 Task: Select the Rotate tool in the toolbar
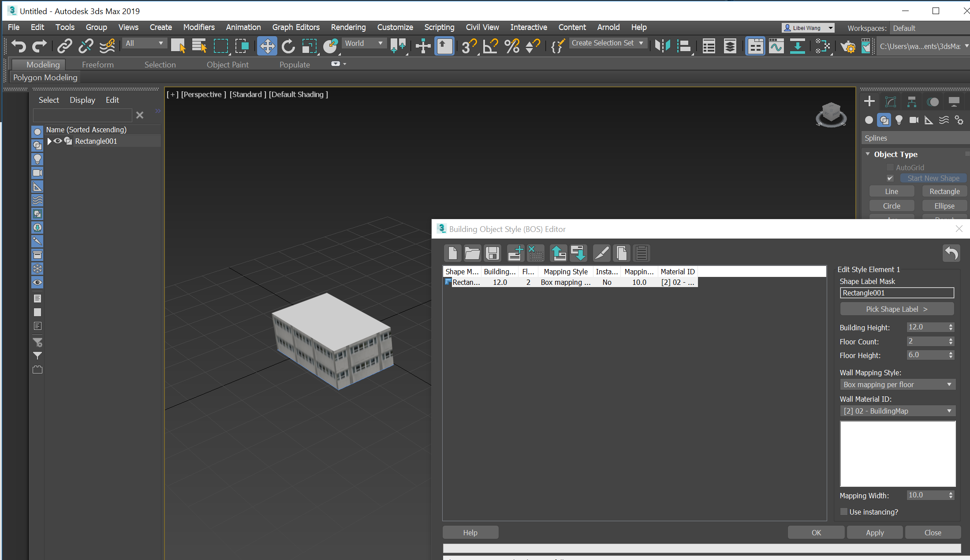[x=288, y=46]
